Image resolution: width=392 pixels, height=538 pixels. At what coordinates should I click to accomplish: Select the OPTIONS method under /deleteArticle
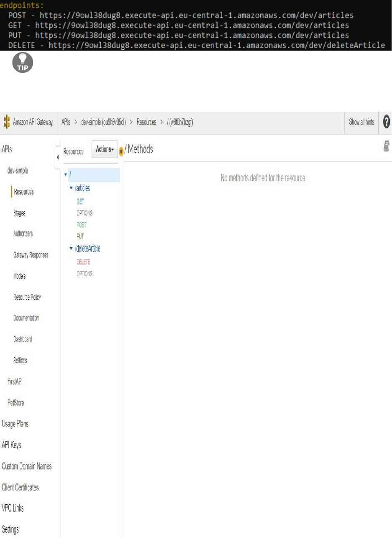[85, 274]
